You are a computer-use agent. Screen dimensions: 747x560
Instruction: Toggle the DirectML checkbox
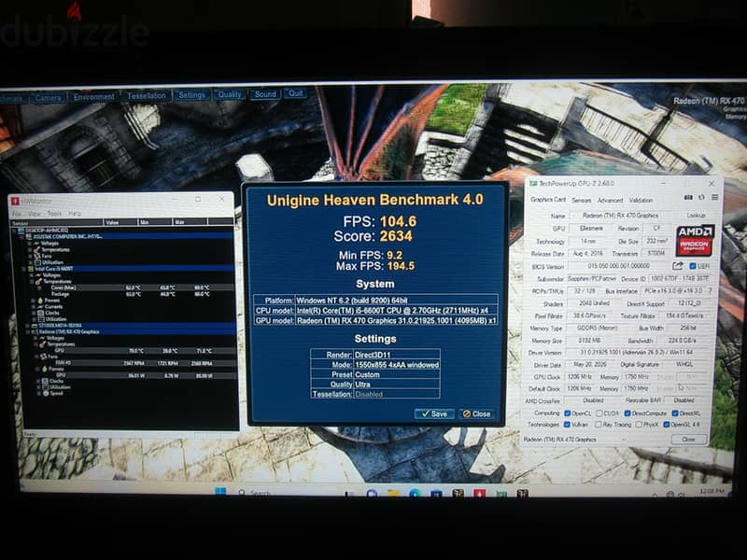pos(674,413)
